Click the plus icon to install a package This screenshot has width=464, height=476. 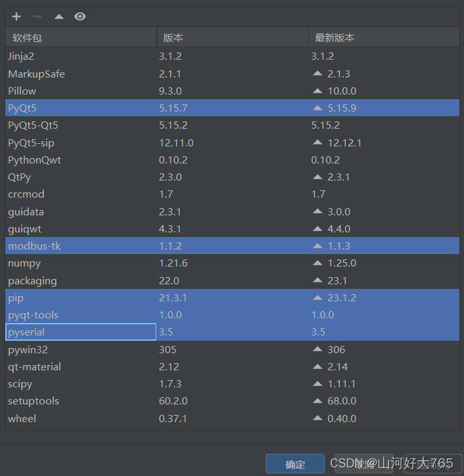(16, 16)
